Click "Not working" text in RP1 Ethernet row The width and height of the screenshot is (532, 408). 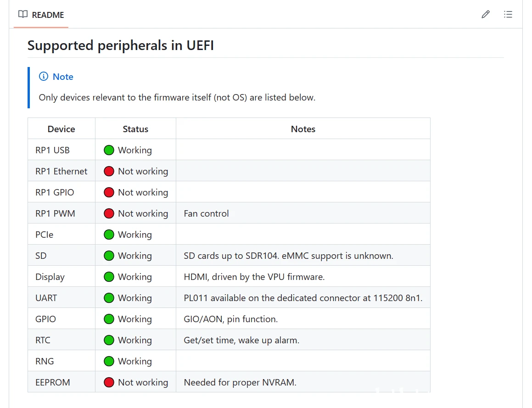pyautogui.click(x=143, y=171)
